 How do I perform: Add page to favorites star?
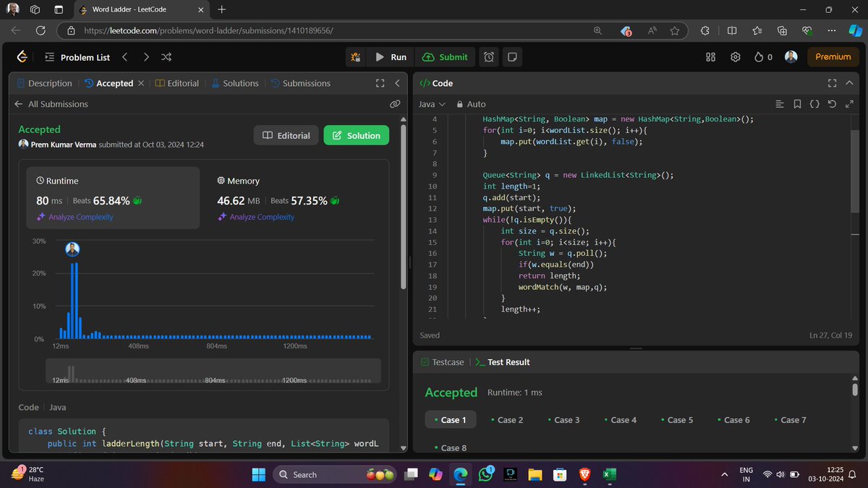[675, 31]
